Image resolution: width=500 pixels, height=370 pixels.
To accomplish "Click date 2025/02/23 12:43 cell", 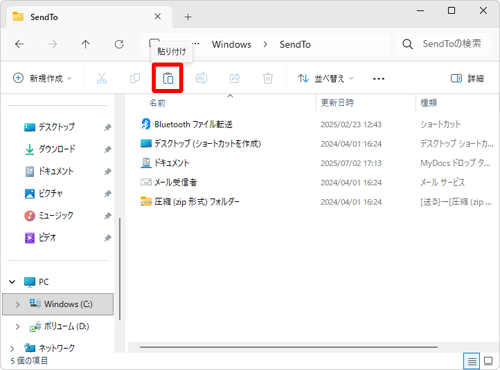I will click(x=351, y=124).
